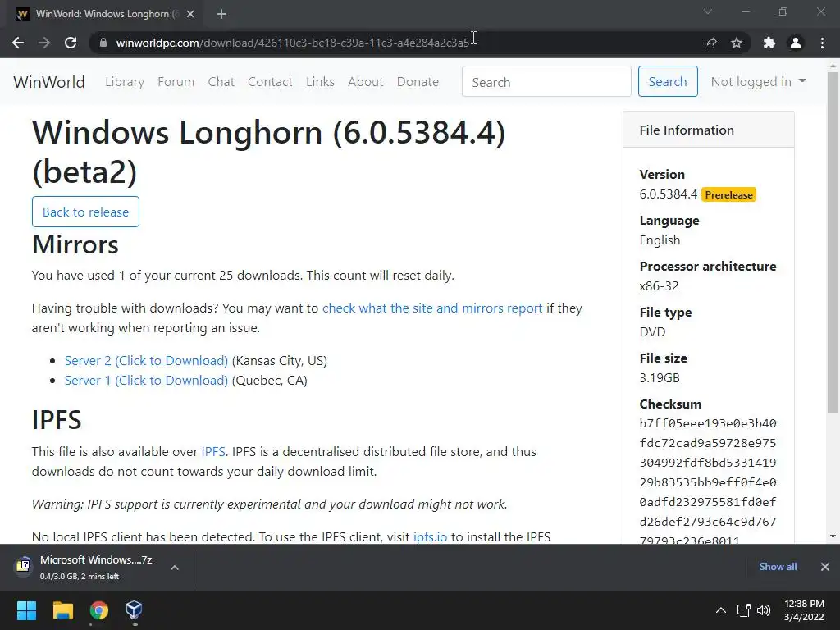Click the page vertical scrollbar thumb
840x630 pixels.
[x=833, y=242]
